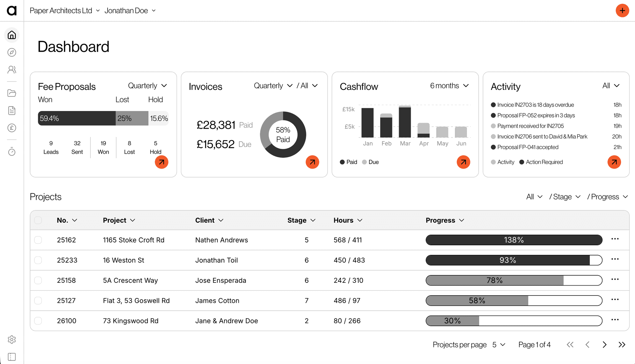
Task: Open the stopwatch Time tracking sidebar icon
Action: [x=12, y=151]
